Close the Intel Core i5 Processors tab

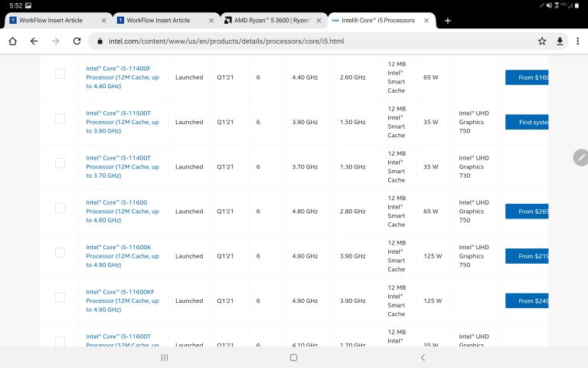tap(426, 21)
